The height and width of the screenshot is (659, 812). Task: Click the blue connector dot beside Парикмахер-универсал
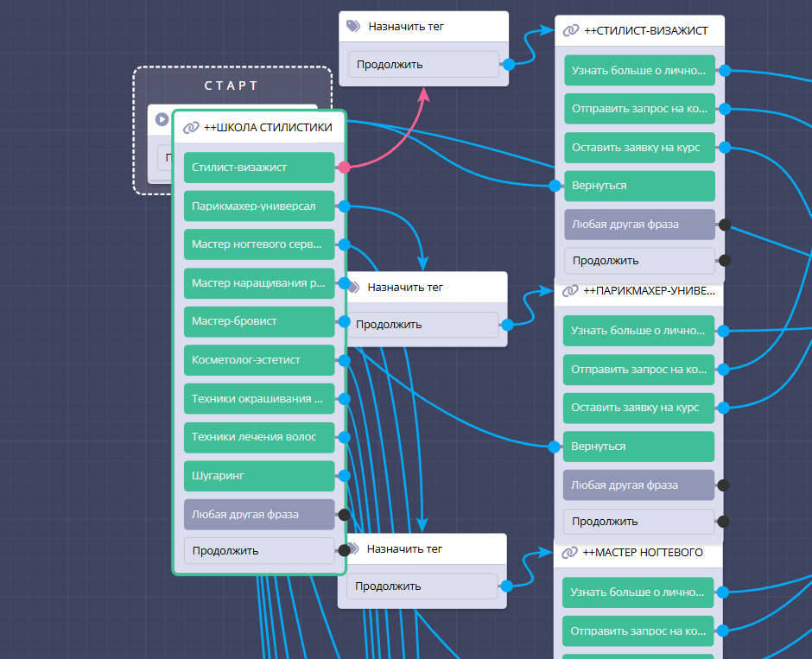click(344, 206)
